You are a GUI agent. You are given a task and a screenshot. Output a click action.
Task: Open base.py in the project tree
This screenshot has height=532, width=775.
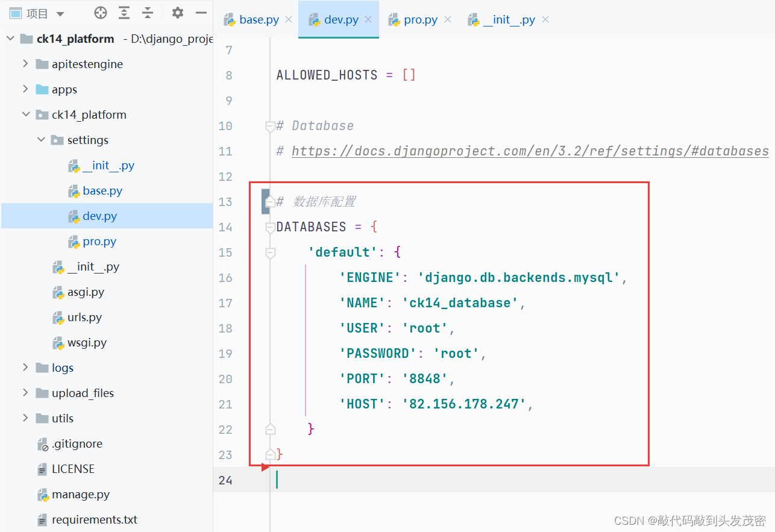click(102, 190)
